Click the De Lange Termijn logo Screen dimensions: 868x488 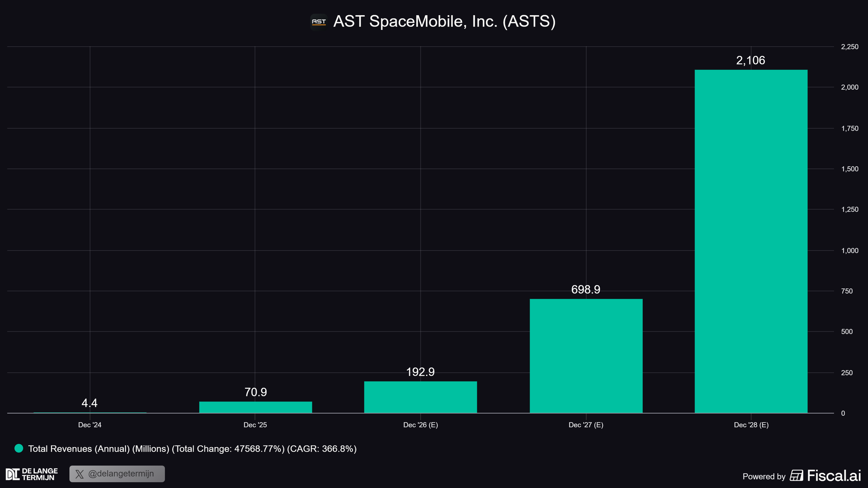[32, 474]
